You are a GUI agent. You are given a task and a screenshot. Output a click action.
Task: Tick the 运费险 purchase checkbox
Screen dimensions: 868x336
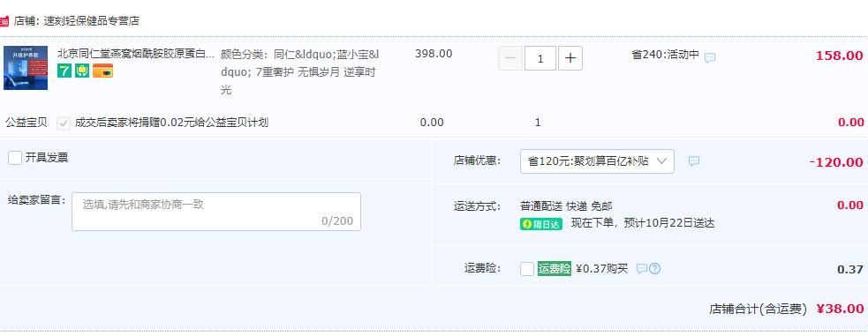(x=527, y=269)
